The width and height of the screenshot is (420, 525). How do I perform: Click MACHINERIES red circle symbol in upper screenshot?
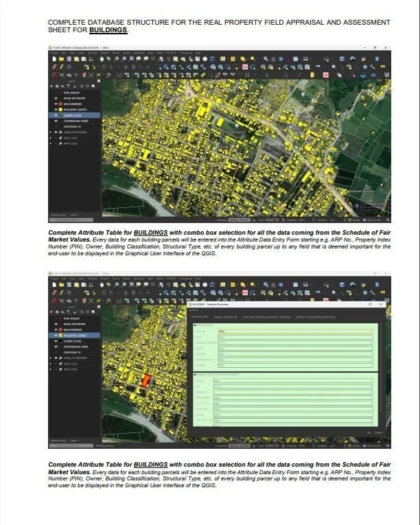[x=60, y=104]
